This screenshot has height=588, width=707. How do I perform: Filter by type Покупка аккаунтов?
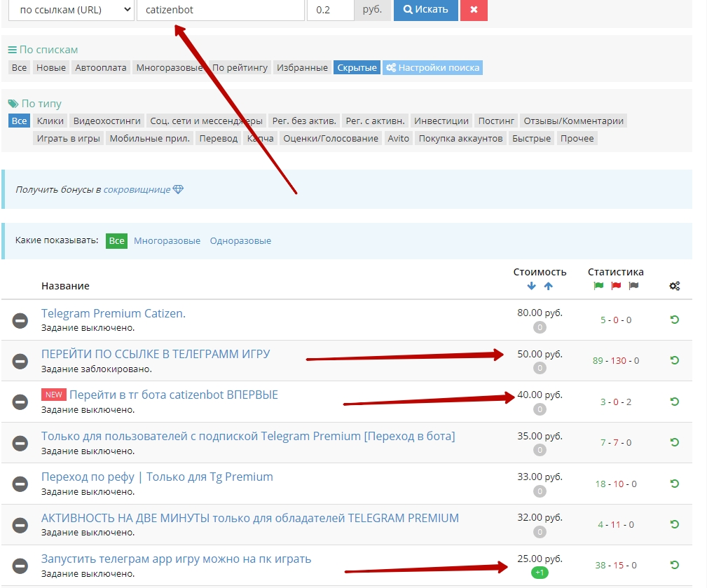click(460, 139)
